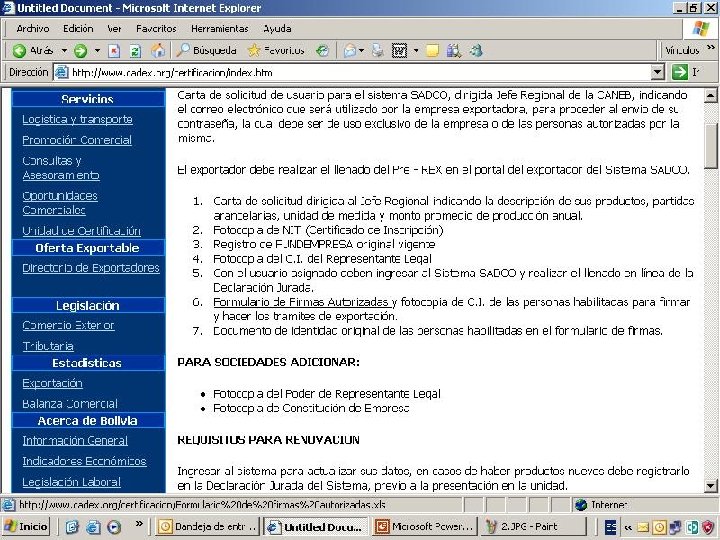Open the Unidad de Certificación link
Image resolution: width=720 pixels, height=540 pixels.
(81, 231)
